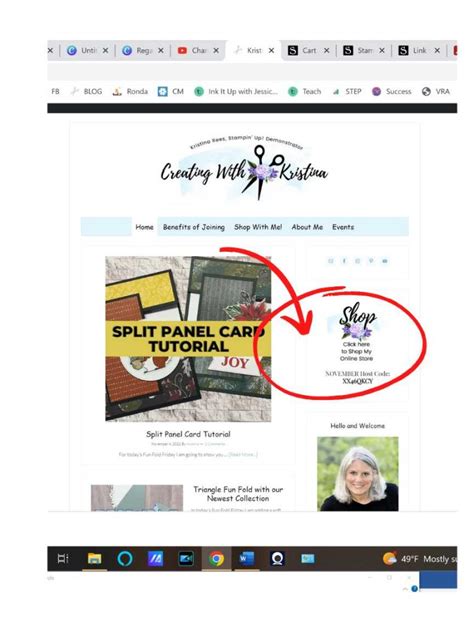Viewport: 474px width, 632px height.
Task: Click the Chrome taskbar icon
Action: tap(216, 559)
